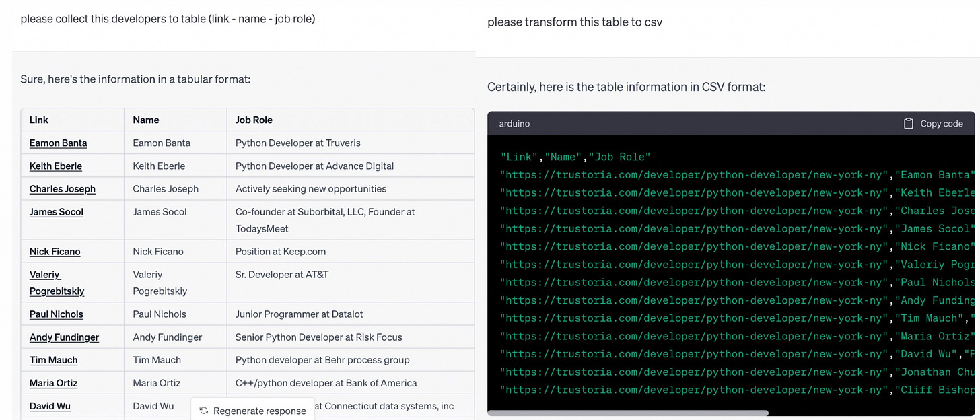This screenshot has height=420, width=980.
Task: Click the horizontal scrollbar under the code block
Action: [628, 413]
